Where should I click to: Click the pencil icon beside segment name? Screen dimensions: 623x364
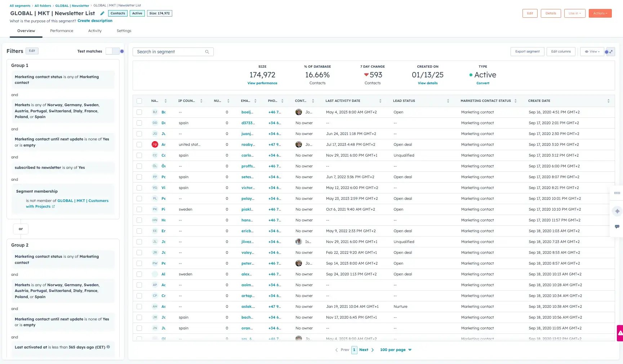point(102,13)
